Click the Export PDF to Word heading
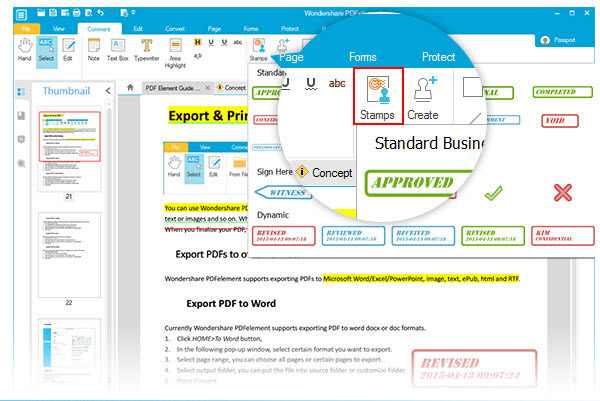 tap(231, 304)
